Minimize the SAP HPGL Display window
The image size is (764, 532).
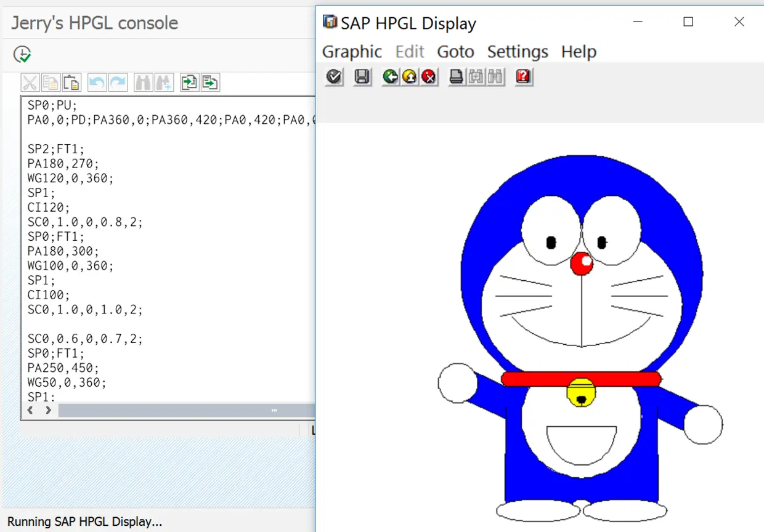pos(638,22)
